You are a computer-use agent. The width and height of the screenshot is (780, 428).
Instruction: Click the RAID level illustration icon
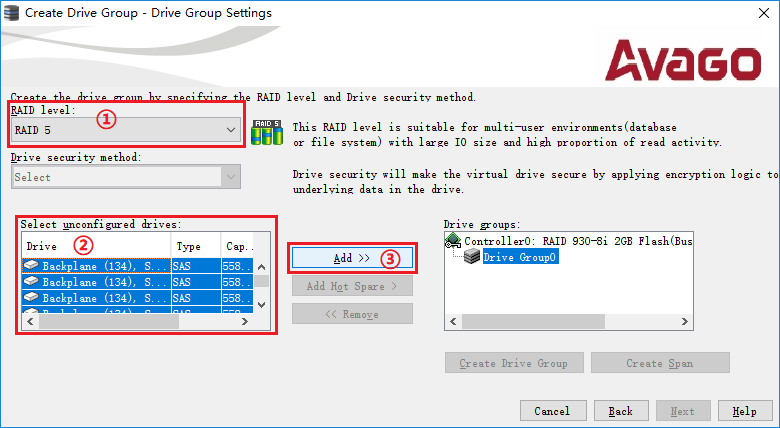pyautogui.click(x=267, y=132)
